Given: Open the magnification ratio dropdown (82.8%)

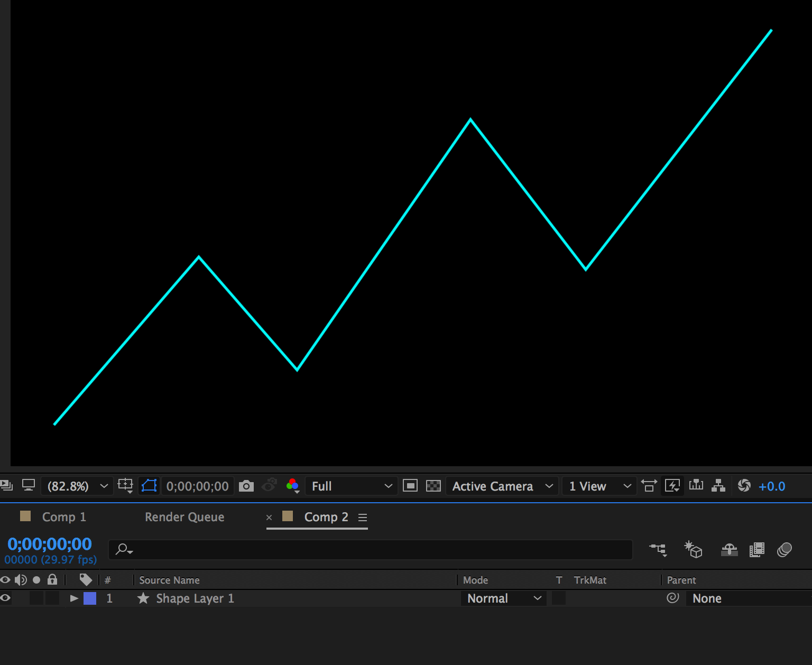Looking at the screenshot, I should 77,486.
